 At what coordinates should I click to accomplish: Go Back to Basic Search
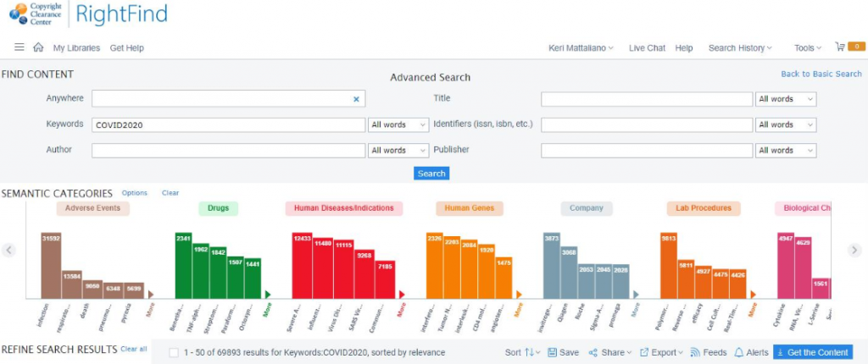pyautogui.click(x=821, y=74)
